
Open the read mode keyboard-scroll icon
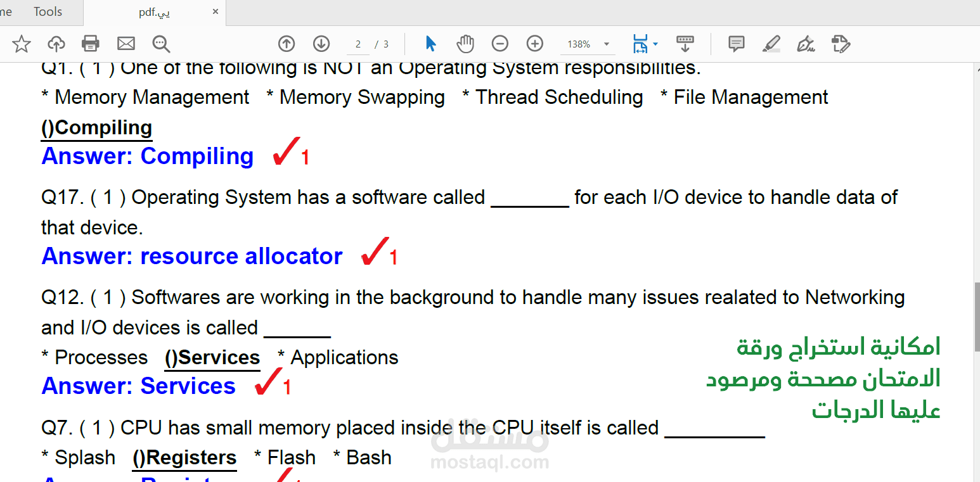tap(685, 44)
